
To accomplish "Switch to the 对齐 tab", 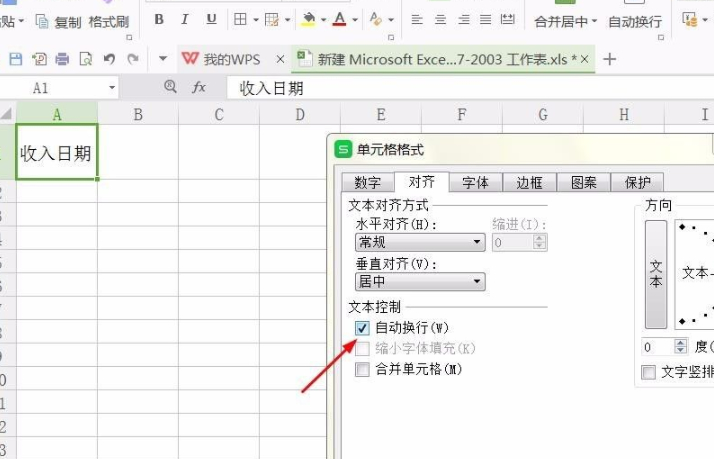I will [422, 182].
